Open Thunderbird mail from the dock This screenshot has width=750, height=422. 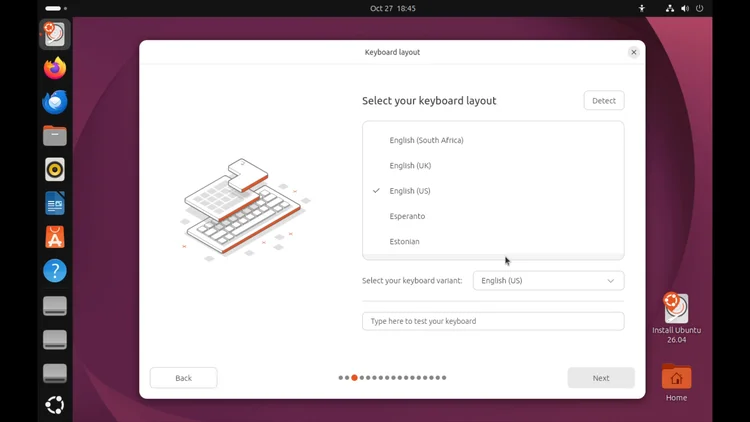[55, 102]
